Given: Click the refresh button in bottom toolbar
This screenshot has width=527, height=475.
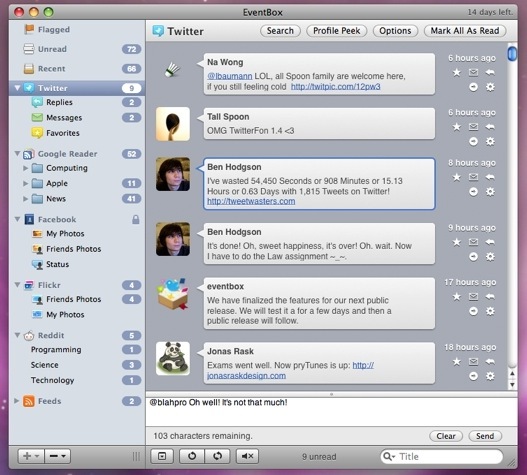Looking at the screenshot, I should coord(192,456).
